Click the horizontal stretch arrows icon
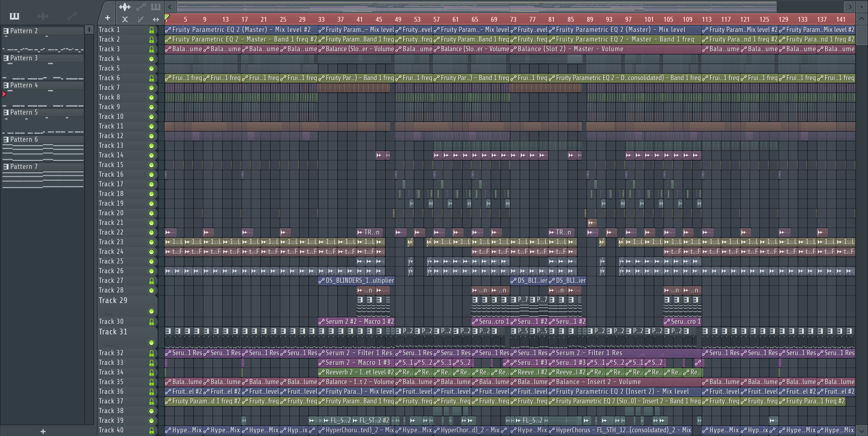The height and width of the screenshot is (436, 868). (156, 19)
